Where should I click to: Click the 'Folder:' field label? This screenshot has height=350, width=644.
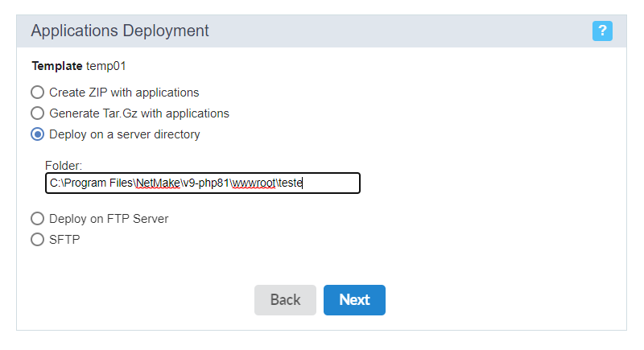click(x=64, y=166)
